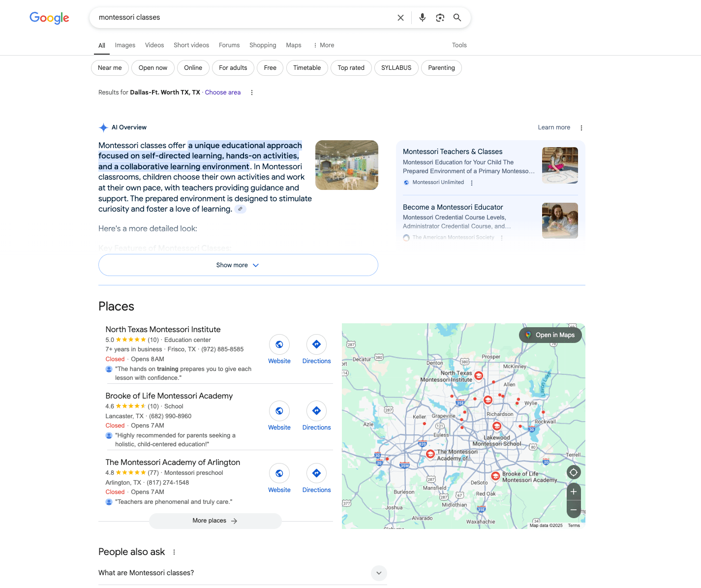Screen dimensions: 701x588
Task: Open Website for North Texas Montessori Institute
Action: (279, 349)
